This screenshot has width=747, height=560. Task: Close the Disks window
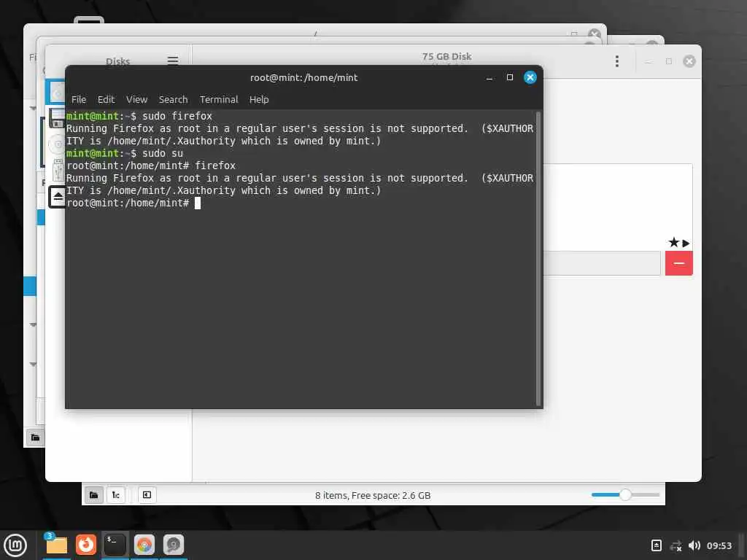689,61
